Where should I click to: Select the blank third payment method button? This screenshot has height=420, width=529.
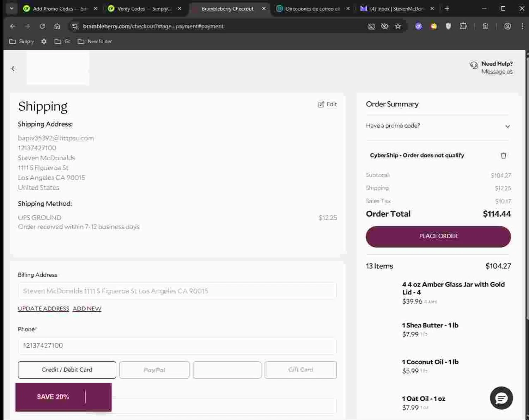[227, 370]
